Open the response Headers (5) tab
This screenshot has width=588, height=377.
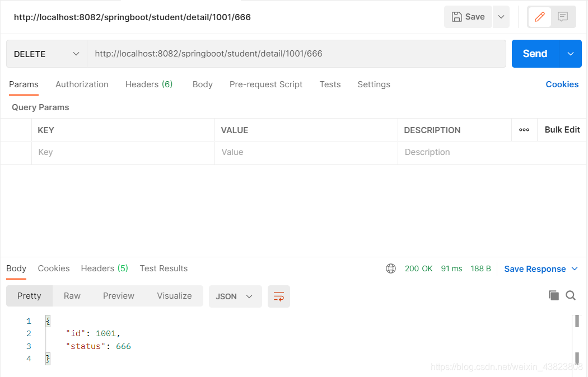click(104, 269)
